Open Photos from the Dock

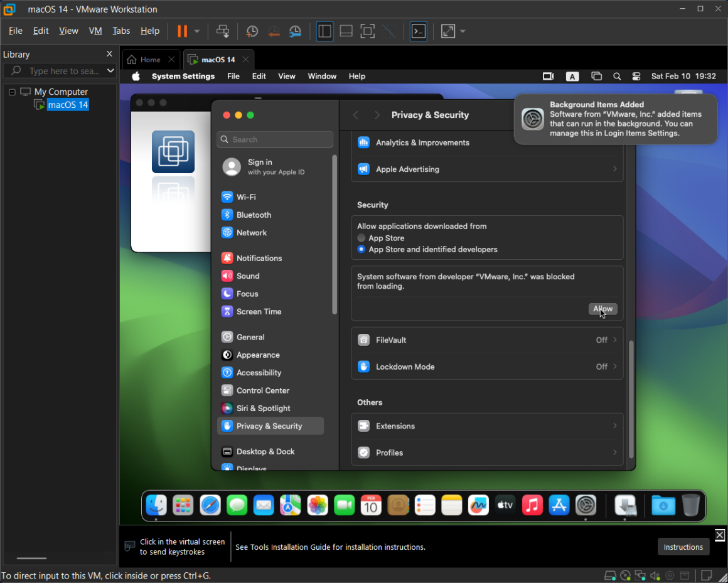coord(318,505)
